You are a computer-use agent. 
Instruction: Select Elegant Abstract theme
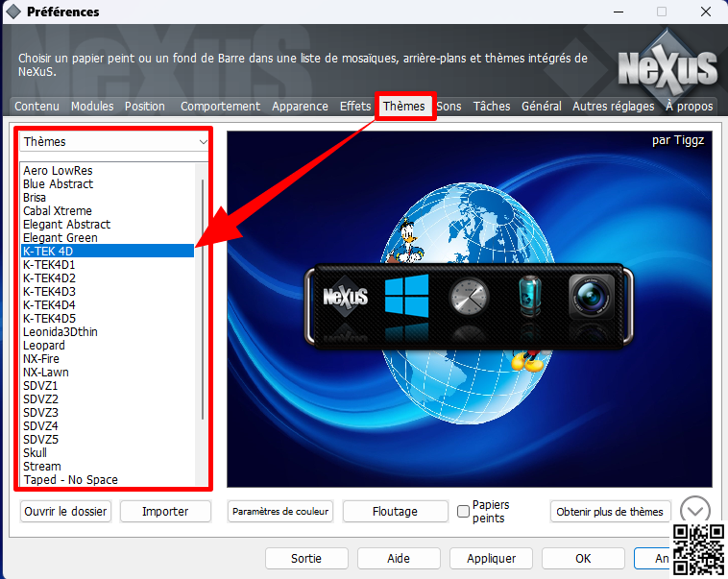[108, 225]
